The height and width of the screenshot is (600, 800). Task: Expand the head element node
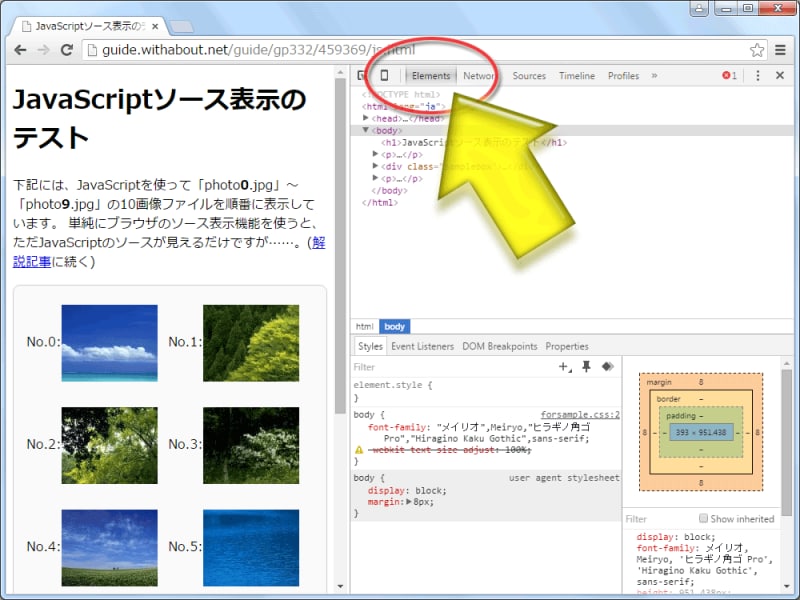pos(366,118)
